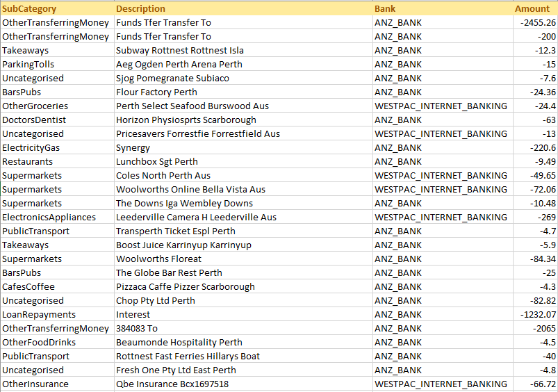The width and height of the screenshot is (558, 392).
Task: Click the CafesCoffee subcategory cell
Action: 57,286
